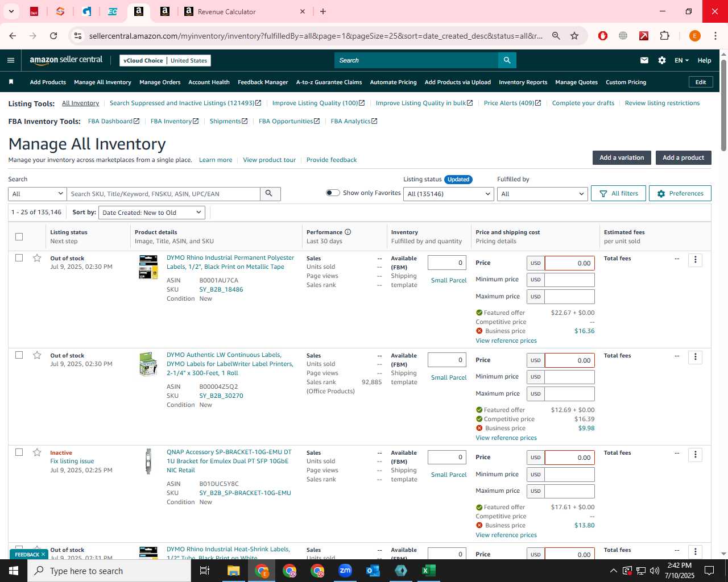Open the messages envelope icon
This screenshot has height=582, width=728.
click(644, 60)
